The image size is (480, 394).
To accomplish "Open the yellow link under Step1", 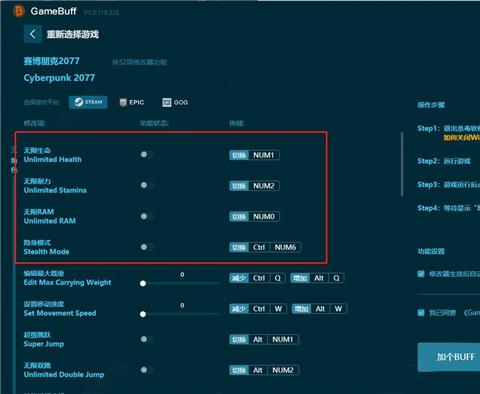I will (x=461, y=138).
